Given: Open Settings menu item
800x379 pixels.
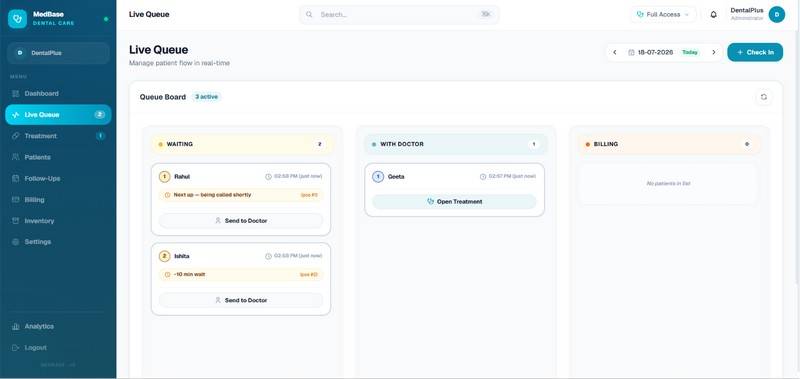Looking at the screenshot, I should (x=58, y=242).
